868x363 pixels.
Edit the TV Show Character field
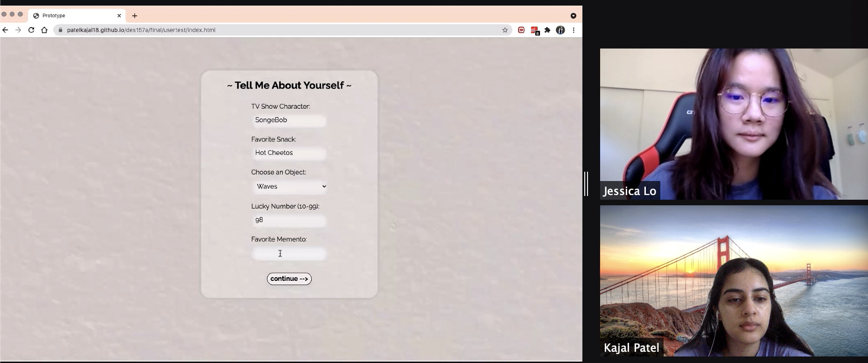click(x=289, y=120)
